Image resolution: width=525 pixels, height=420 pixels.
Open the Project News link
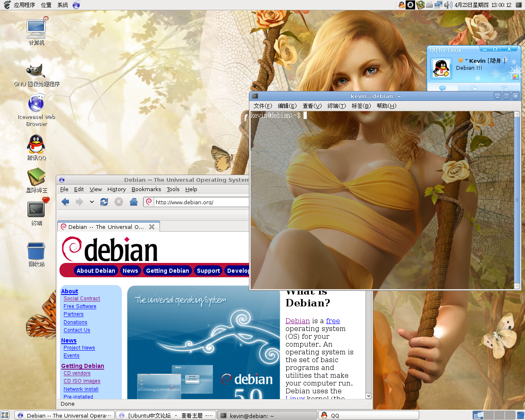(x=79, y=348)
